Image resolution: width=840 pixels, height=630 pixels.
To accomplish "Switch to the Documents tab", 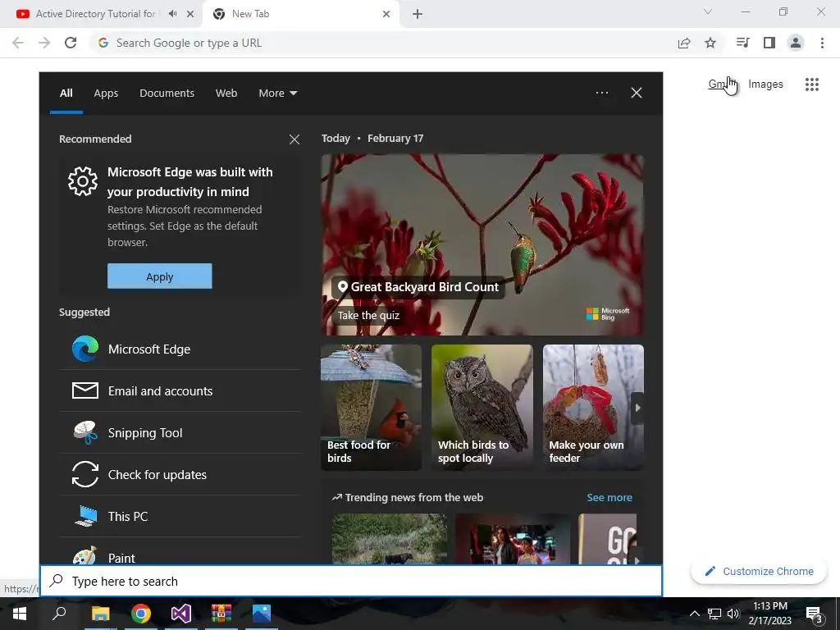I will point(167,94).
